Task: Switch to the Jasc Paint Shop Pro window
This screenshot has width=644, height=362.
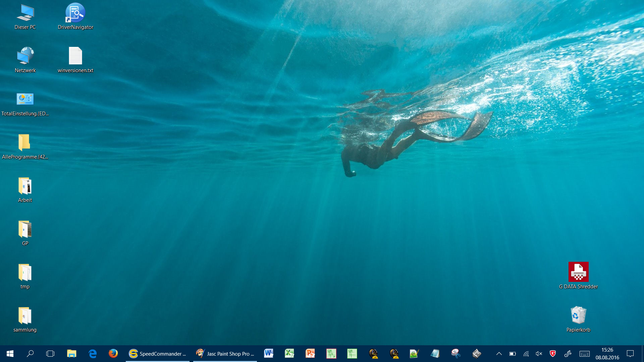Action: (x=225, y=354)
